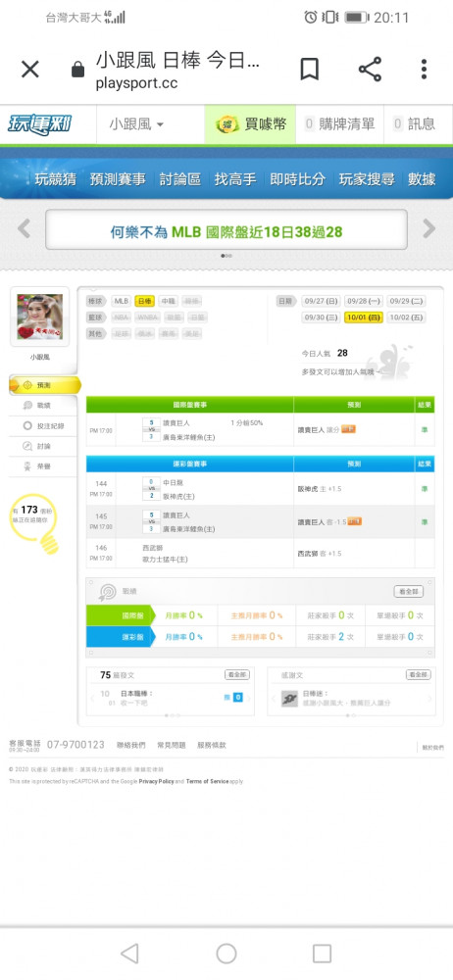View all 感謝文 with 看全部

pos(419,675)
